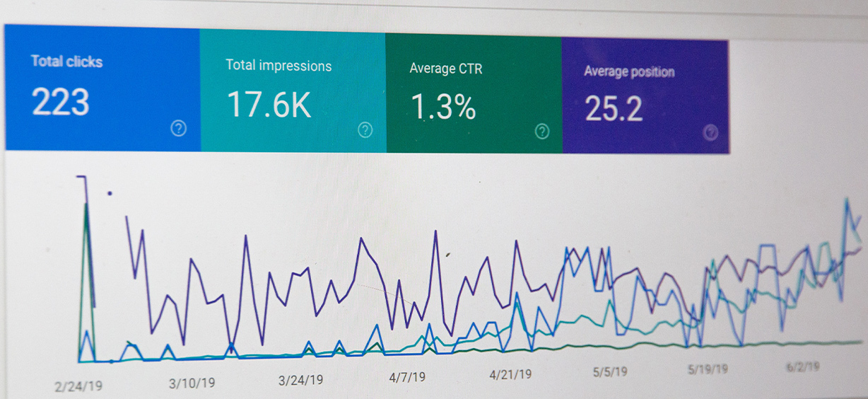This screenshot has width=868, height=399.
Task: Click help icon on Total clicks card
Action: (179, 128)
